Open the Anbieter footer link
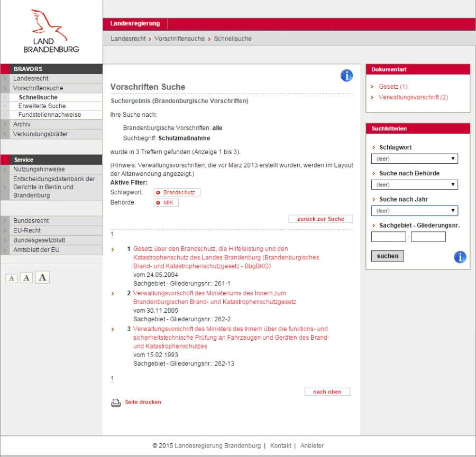The height and width of the screenshot is (457, 476). click(312, 446)
